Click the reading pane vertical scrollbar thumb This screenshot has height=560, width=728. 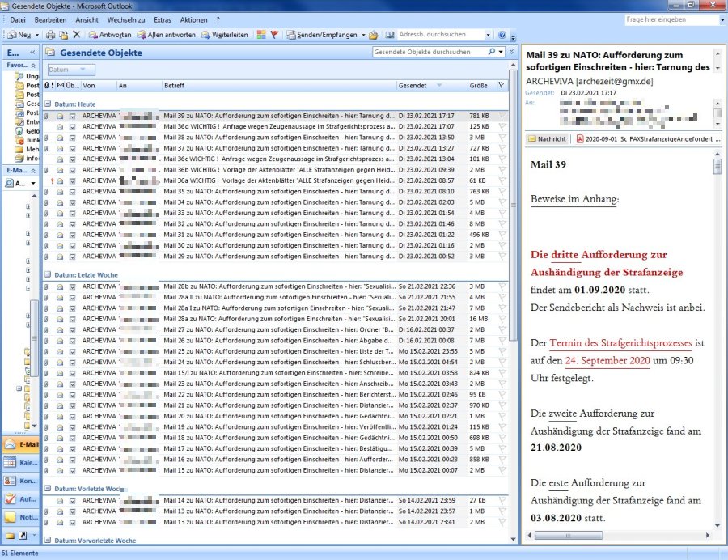pos(717,166)
